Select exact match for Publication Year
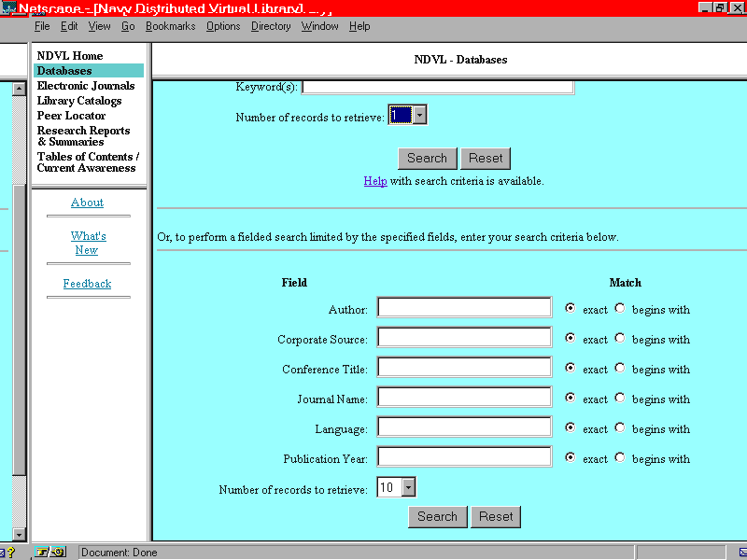 pos(570,457)
